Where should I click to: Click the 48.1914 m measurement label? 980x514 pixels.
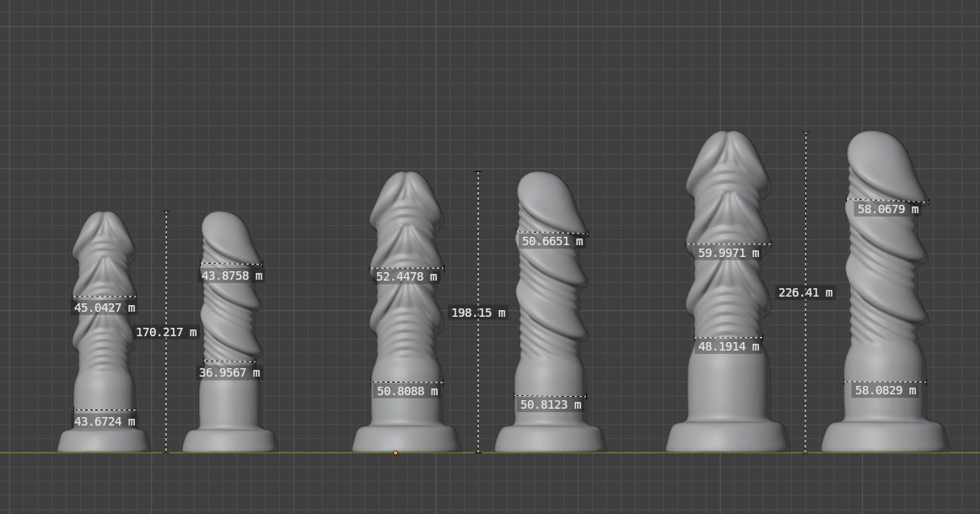[729, 346]
